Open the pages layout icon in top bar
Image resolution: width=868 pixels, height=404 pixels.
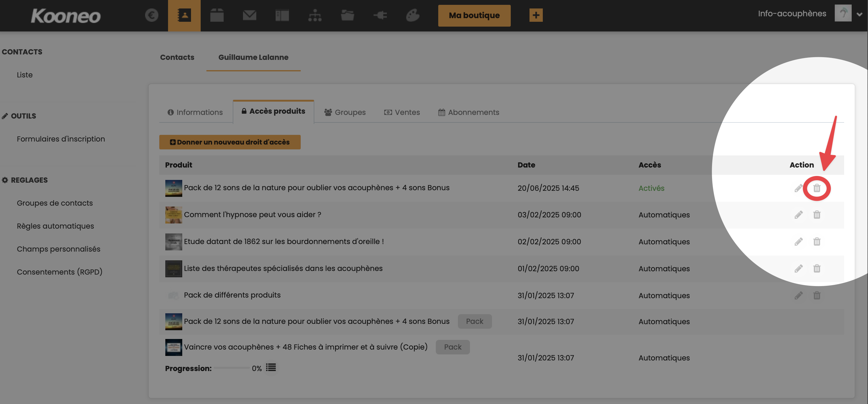pos(282,15)
